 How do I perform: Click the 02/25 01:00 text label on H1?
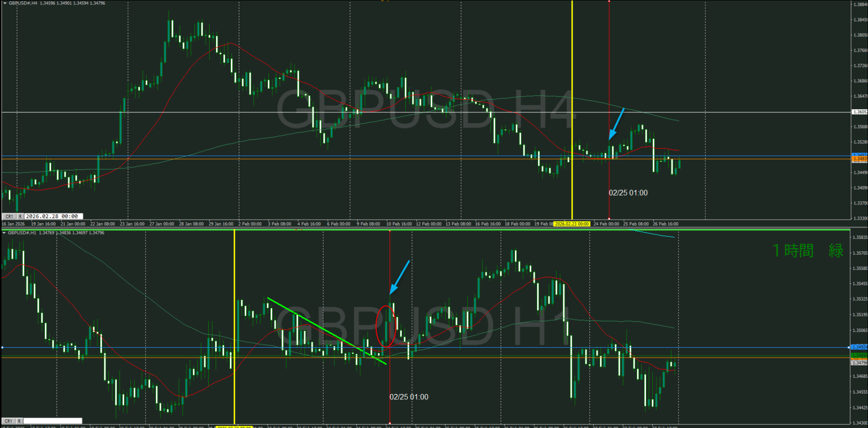[409, 397]
